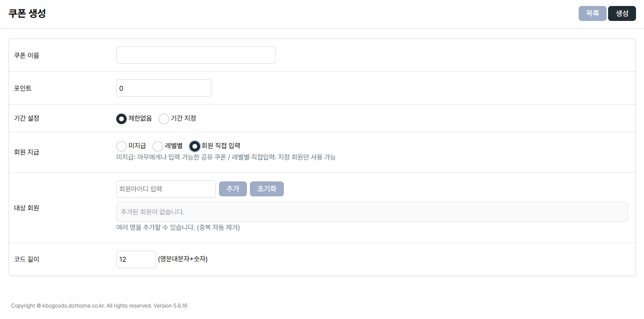Click the footer copyright text
Screen dimensions: 644x319
point(99,306)
